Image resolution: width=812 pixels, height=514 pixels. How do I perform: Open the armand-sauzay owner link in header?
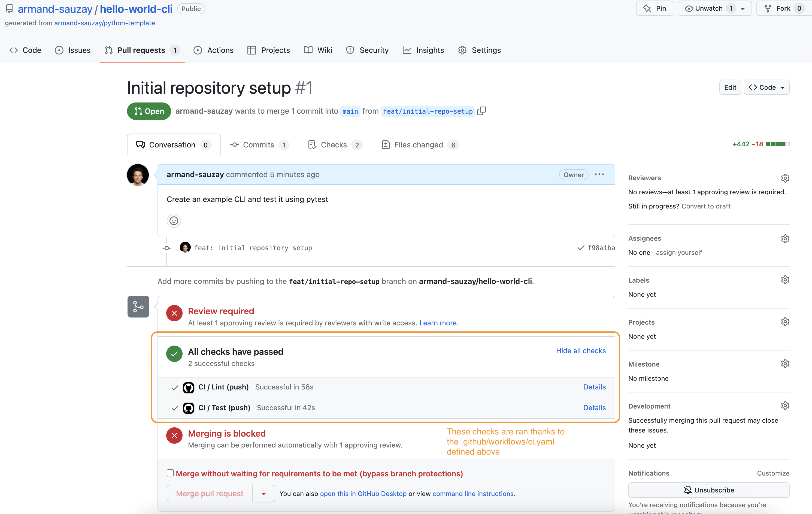pyautogui.click(x=55, y=9)
